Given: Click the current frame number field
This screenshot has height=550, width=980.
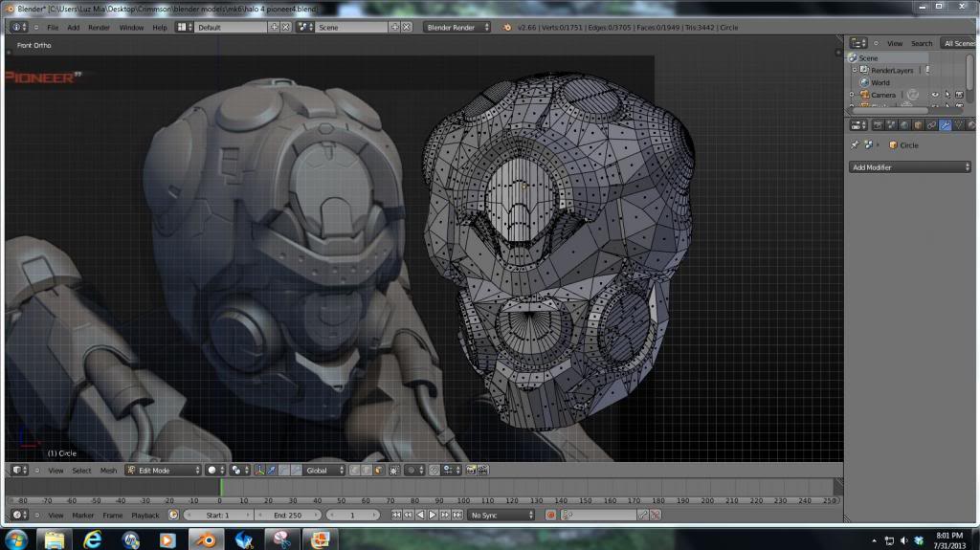Looking at the screenshot, I should [x=352, y=515].
